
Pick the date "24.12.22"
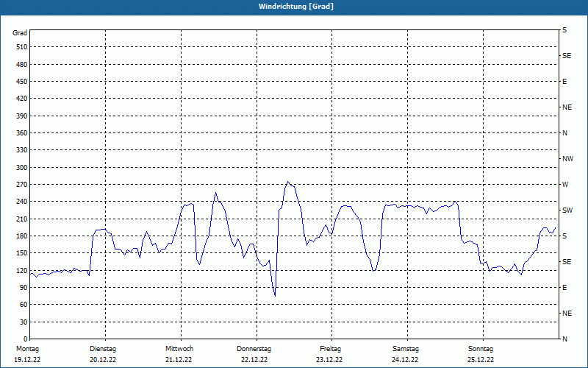click(x=405, y=360)
